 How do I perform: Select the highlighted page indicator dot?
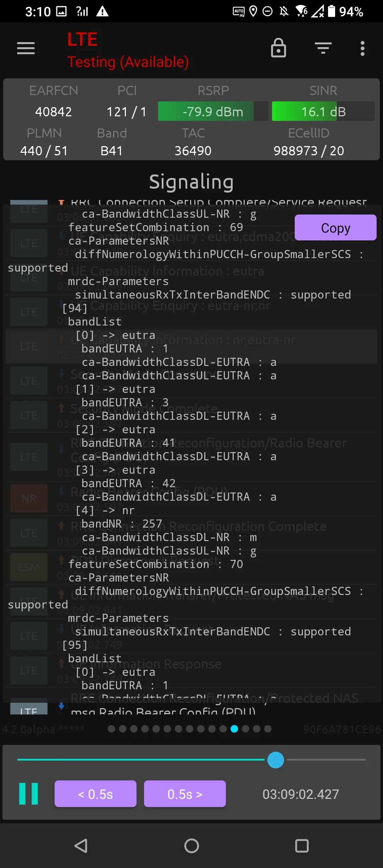click(x=235, y=729)
